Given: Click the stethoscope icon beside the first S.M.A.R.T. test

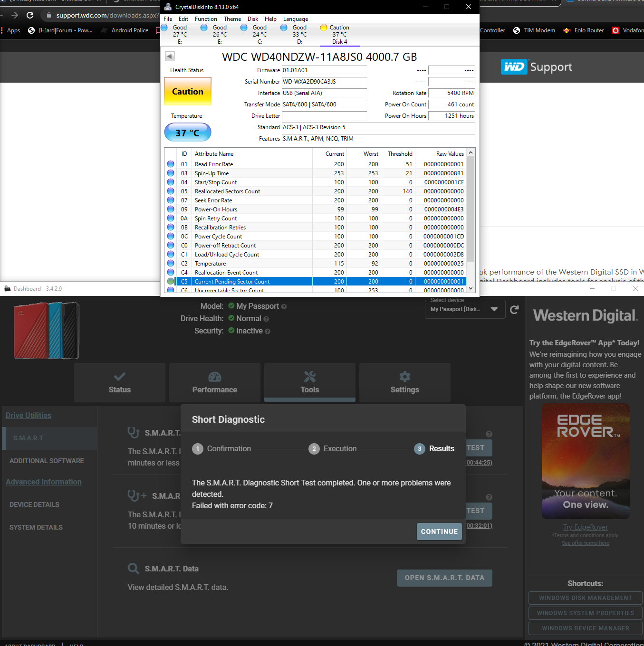Looking at the screenshot, I should [134, 432].
